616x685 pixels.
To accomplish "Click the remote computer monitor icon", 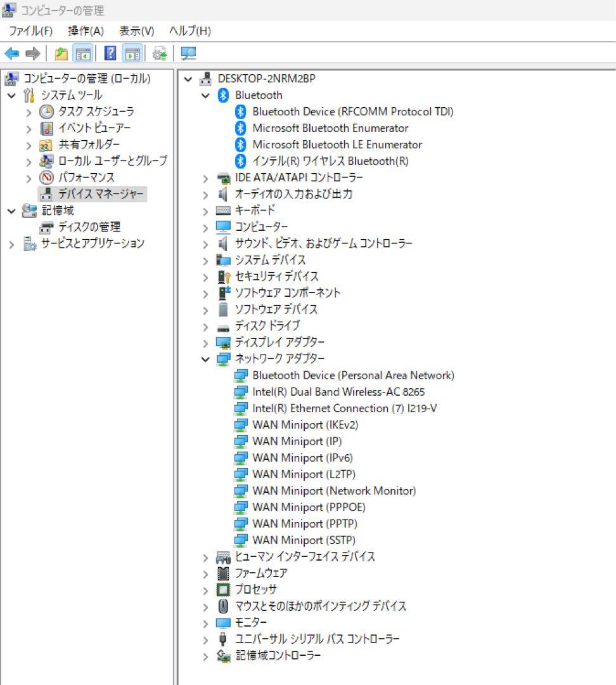I will point(188,53).
